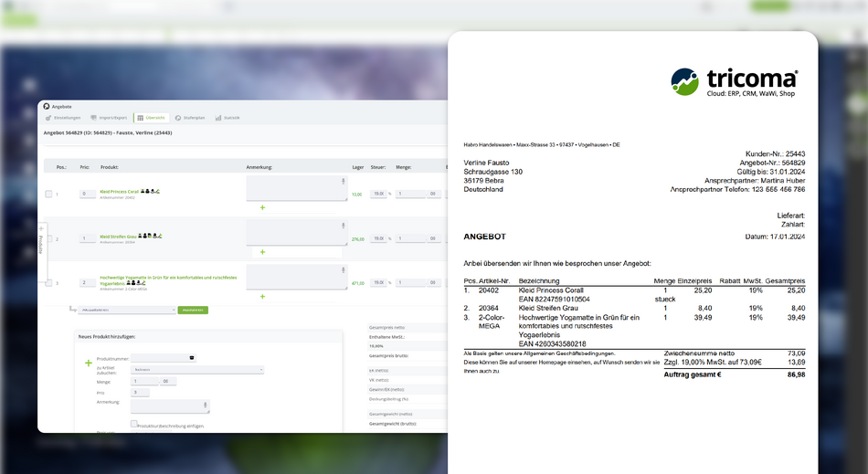Click green plus below Yogamatte row note
This screenshot has width=868, height=474.
point(262,297)
